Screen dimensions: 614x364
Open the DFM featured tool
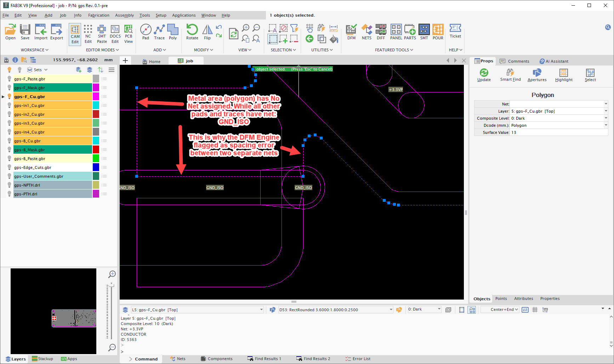coord(351,32)
